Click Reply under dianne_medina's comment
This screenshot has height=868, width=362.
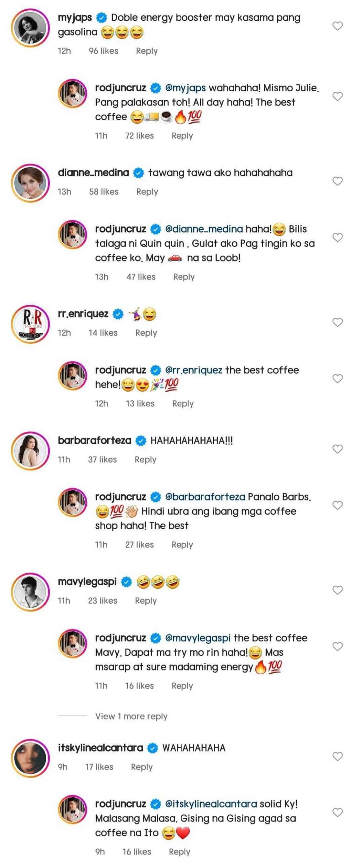pyautogui.click(x=147, y=191)
